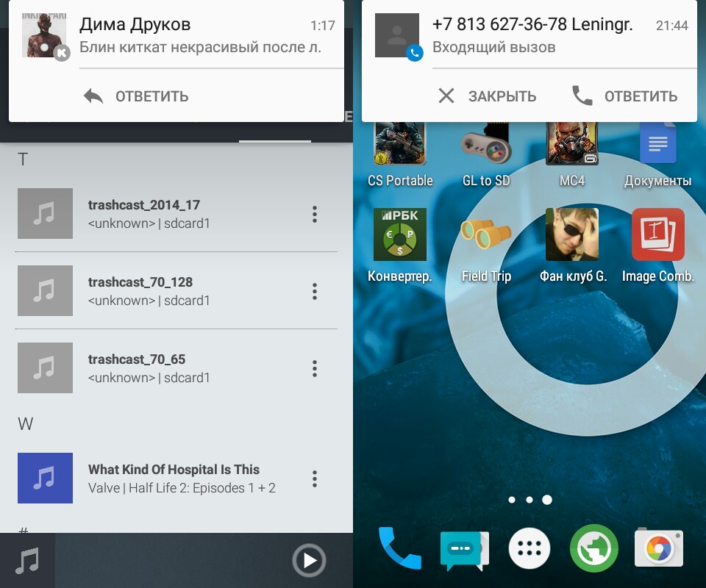The width and height of the screenshot is (706, 588).
Task: Open the Документы app icon
Action: [657, 144]
